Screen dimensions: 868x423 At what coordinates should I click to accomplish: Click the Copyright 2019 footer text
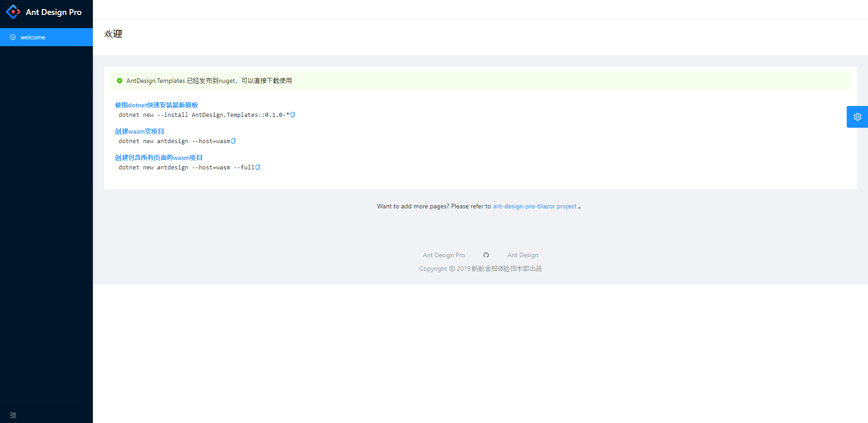pyautogui.click(x=480, y=269)
